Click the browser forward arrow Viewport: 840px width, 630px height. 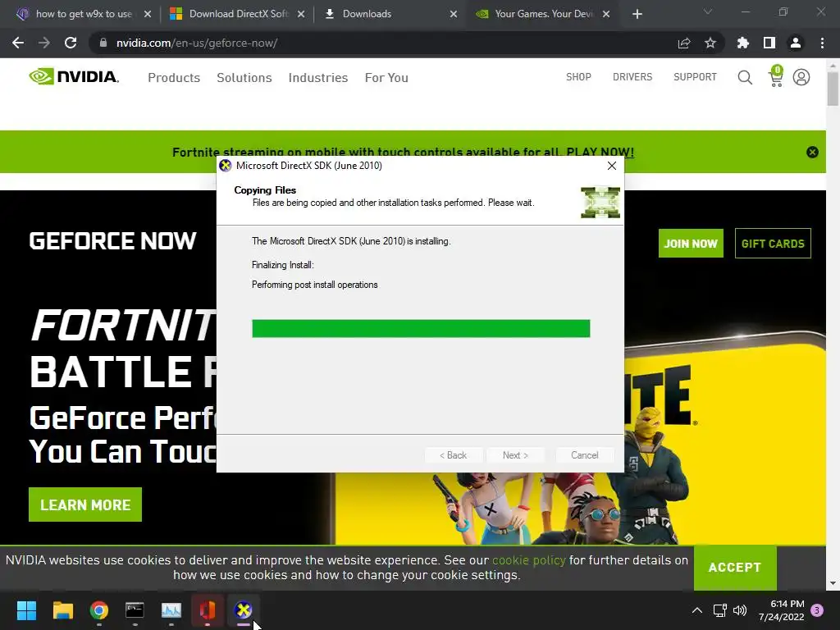click(x=44, y=43)
